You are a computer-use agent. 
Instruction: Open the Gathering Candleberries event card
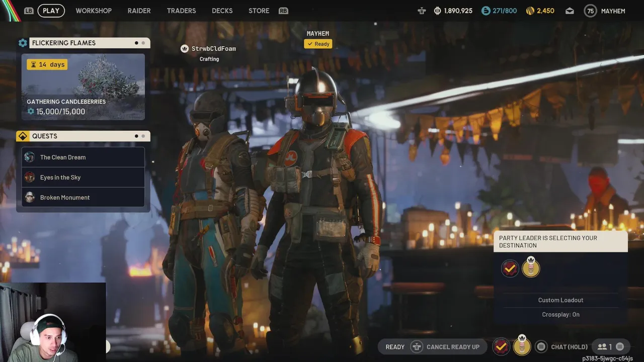83,86
